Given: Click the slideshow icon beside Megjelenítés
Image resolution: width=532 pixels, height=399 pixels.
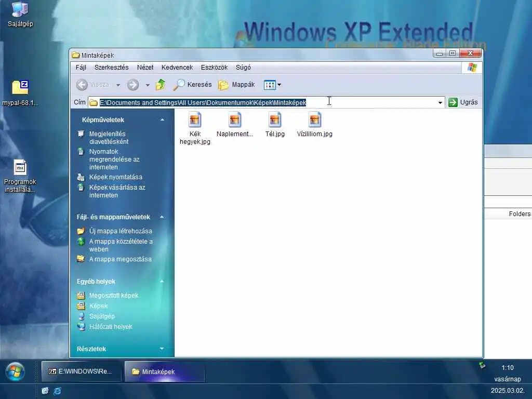Looking at the screenshot, I should 81,134.
